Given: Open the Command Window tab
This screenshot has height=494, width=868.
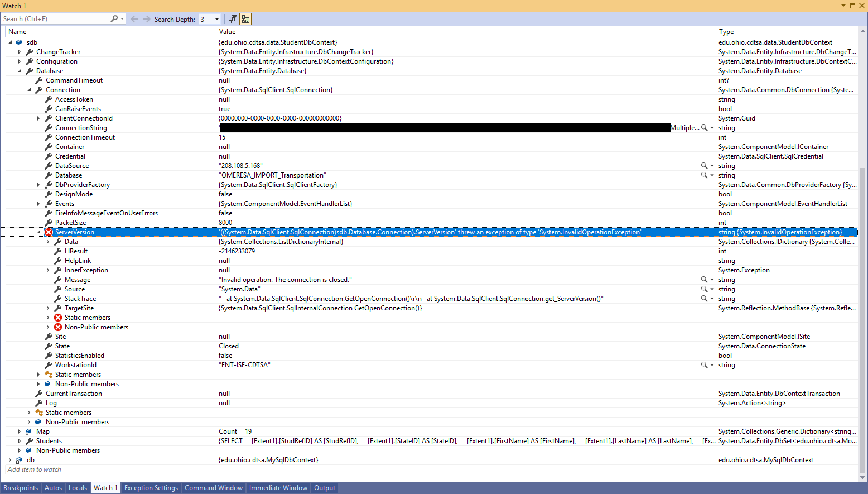Looking at the screenshot, I should (x=214, y=488).
